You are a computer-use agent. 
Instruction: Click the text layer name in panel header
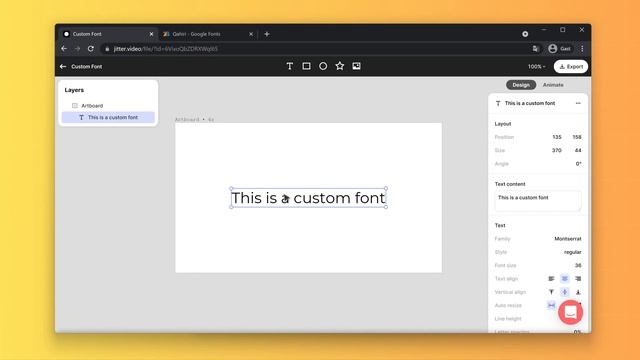pos(530,103)
